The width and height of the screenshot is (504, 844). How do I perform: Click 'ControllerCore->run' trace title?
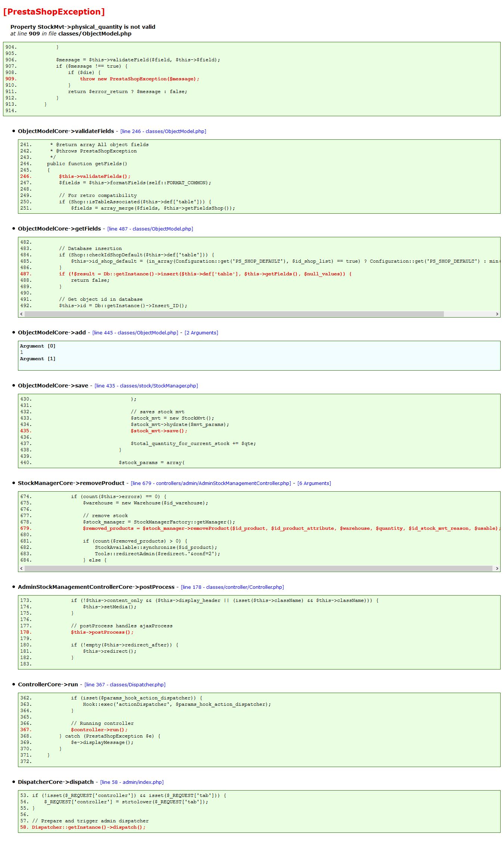click(x=48, y=684)
